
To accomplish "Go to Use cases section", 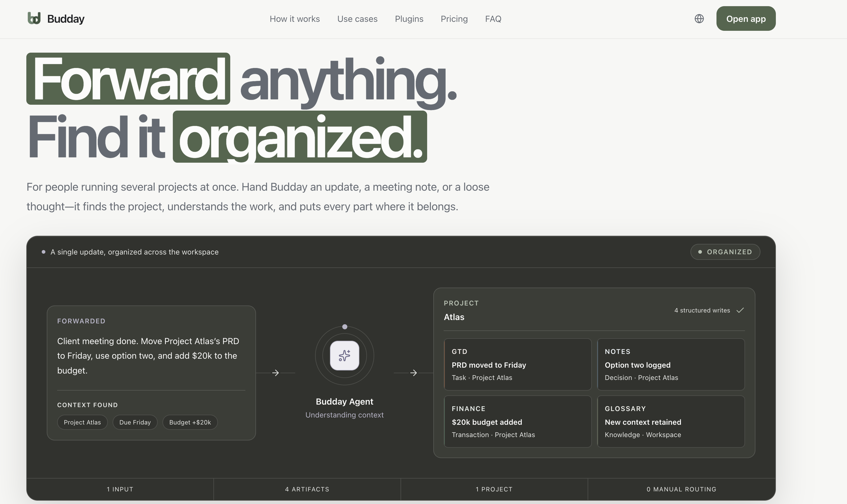I will click(x=357, y=19).
